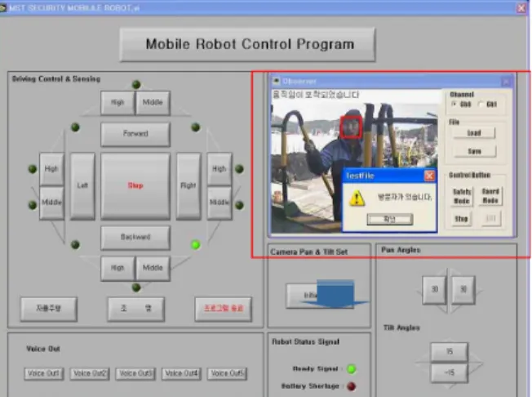532x397 pixels.
Task: Click the main window title bar icon
Action: 3,7
